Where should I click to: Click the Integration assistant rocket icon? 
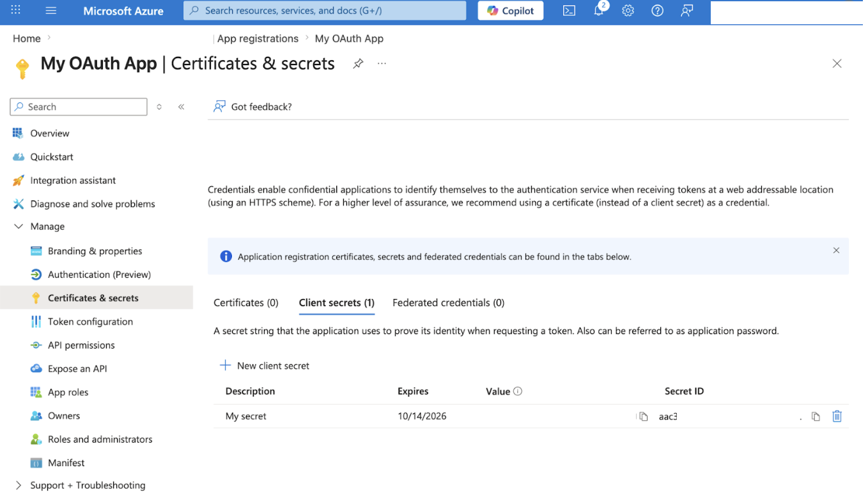pyautogui.click(x=18, y=180)
